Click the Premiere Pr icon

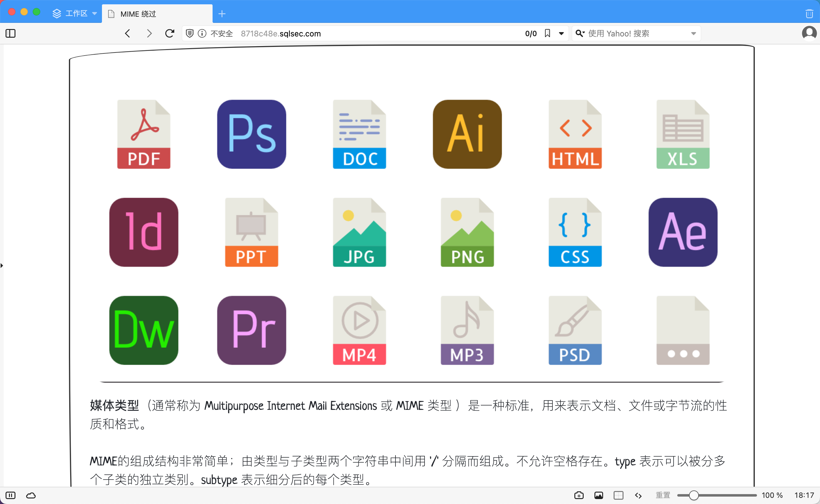[251, 330]
